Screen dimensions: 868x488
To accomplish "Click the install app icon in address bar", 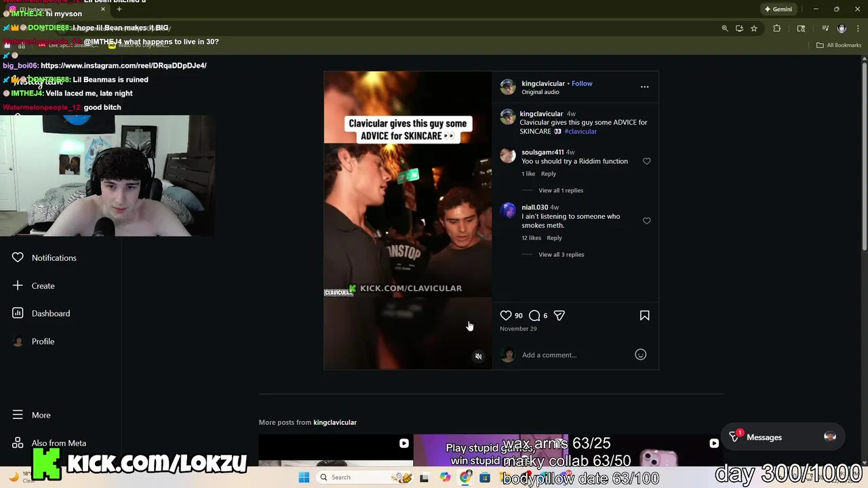I will pos(739,28).
